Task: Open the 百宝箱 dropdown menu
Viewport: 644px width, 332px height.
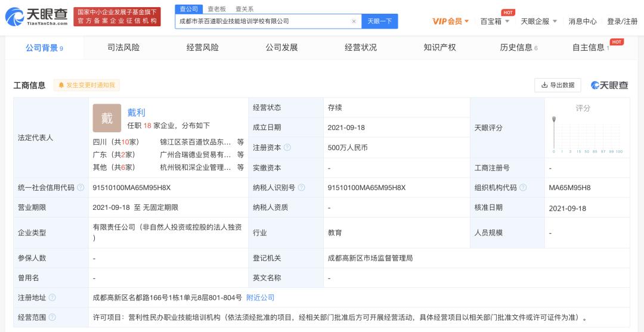Action: pos(494,21)
